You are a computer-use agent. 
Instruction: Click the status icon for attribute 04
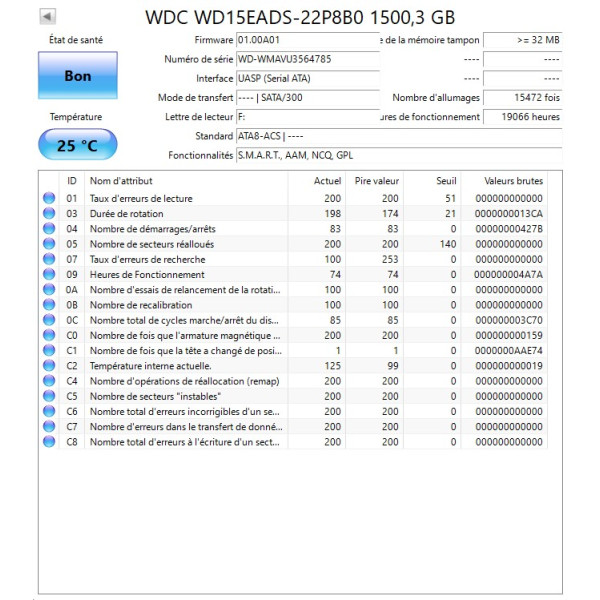(49, 228)
